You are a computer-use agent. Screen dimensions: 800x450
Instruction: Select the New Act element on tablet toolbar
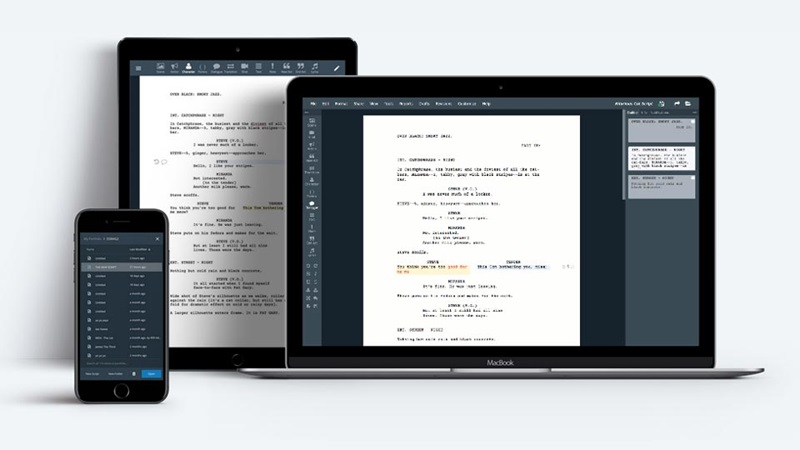(286, 68)
